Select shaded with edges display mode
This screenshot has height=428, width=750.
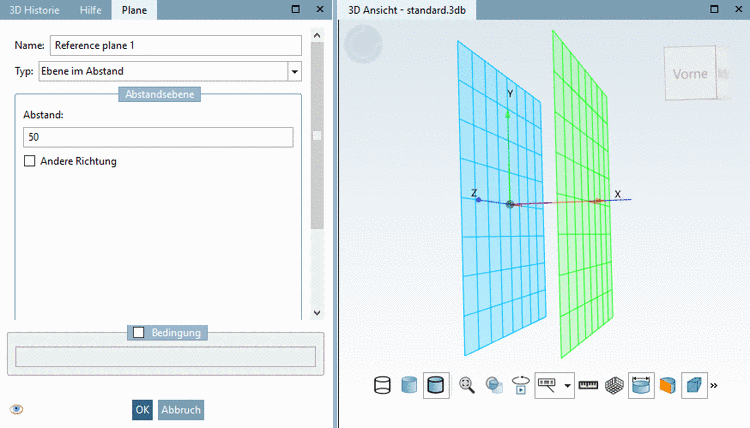click(436, 385)
